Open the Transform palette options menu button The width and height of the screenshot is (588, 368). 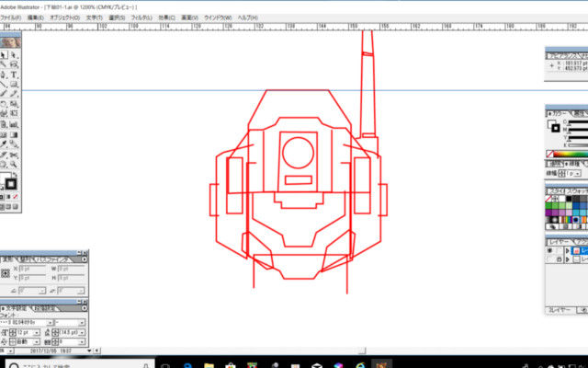click(85, 259)
